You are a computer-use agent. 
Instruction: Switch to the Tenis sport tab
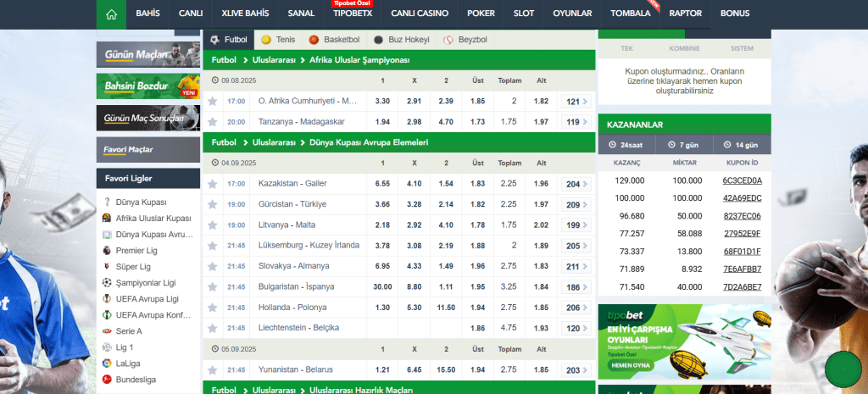(278, 40)
